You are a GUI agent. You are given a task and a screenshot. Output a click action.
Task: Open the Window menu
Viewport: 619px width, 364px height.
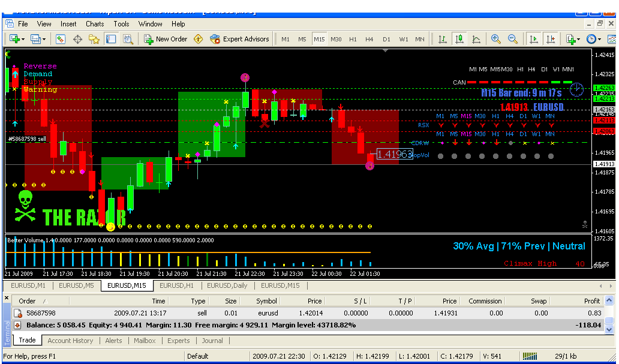pyautogui.click(x=150, y=24)
